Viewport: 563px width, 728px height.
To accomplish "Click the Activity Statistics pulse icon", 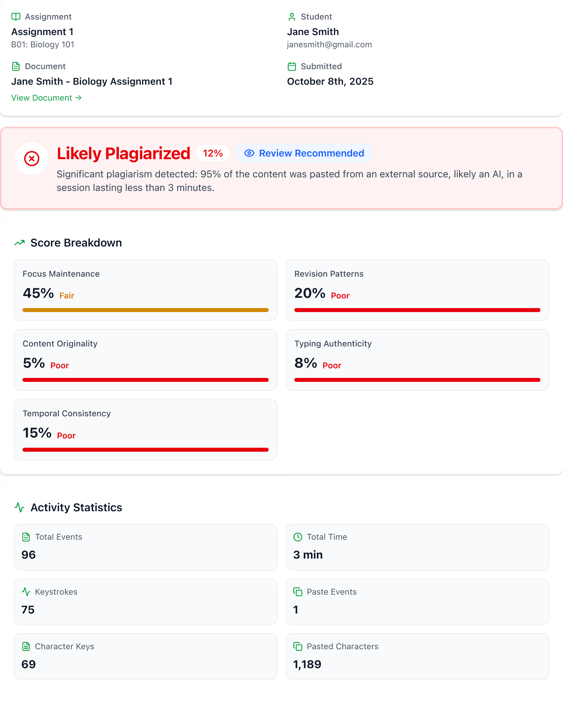I will point(19,507).
